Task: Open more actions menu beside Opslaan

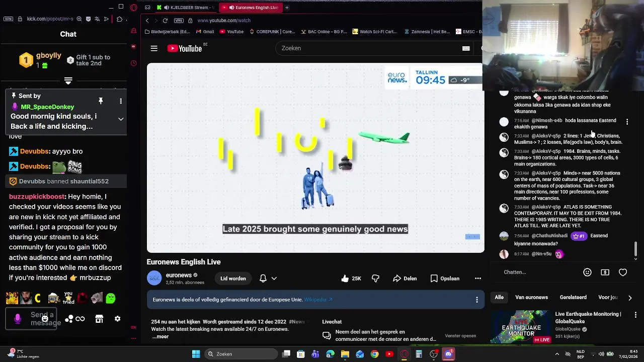Action: (x=478, y=278)
